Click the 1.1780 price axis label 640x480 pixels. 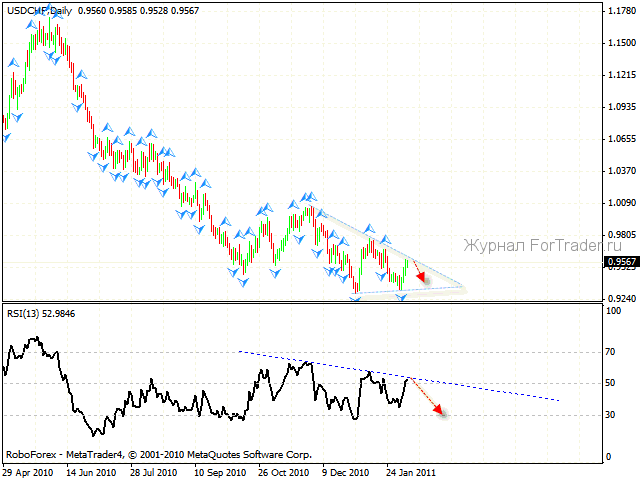(620, 11)
